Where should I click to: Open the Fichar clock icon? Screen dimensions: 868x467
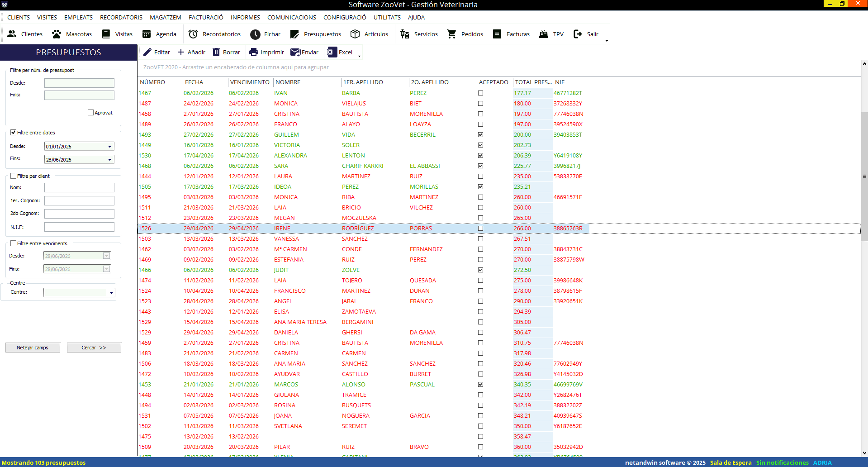pos(255,34)
